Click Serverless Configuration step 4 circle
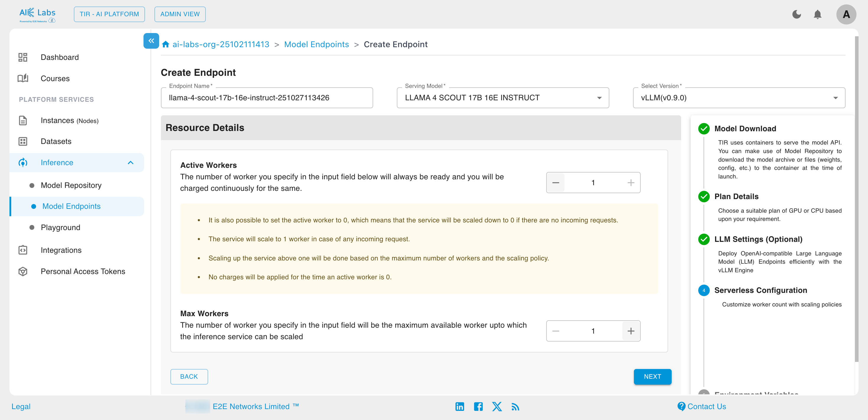Screen dimensions: 868x420 click(704, 291)
